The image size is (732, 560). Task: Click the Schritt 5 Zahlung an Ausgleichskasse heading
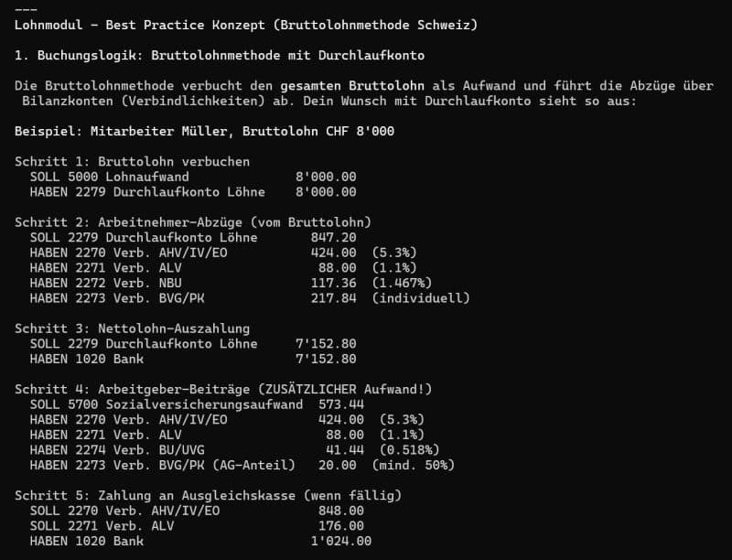209,495
